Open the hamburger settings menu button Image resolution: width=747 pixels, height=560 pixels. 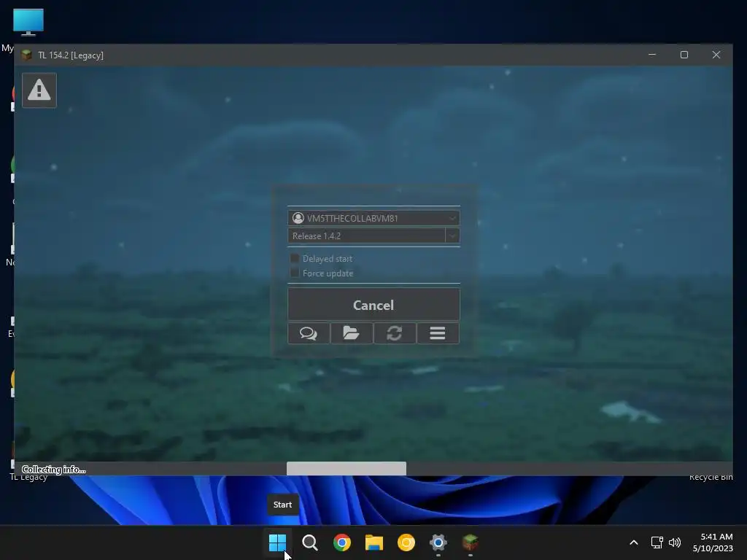pyautogui.click(x=438, y=333)
